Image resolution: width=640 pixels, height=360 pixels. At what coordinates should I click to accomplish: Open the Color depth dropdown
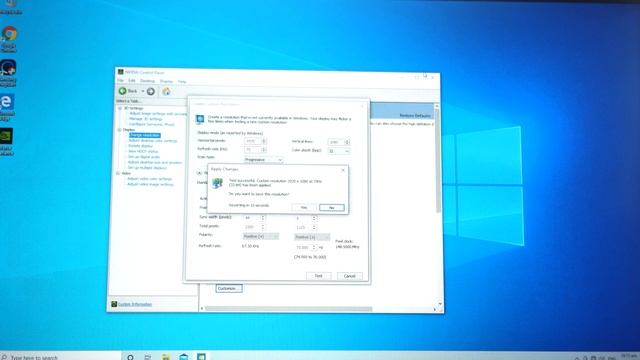339,151
